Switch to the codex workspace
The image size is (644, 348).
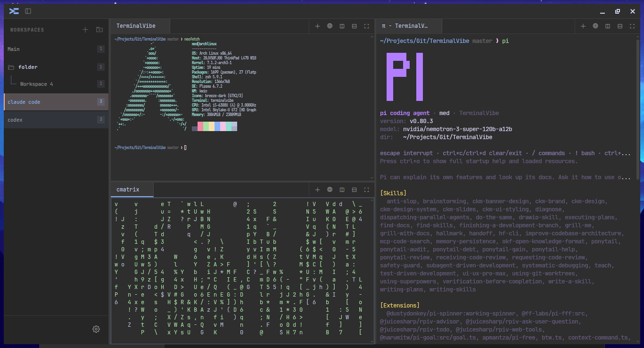point(56,120)
